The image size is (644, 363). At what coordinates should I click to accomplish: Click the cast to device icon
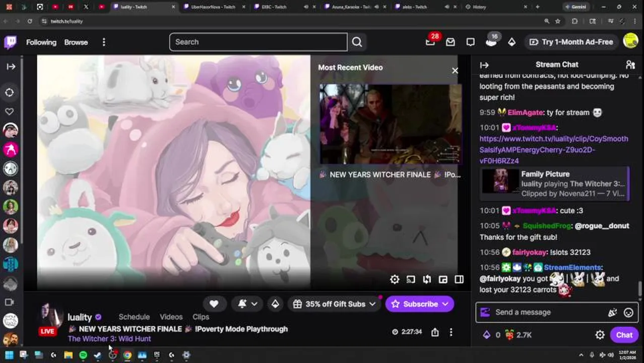pyautogui.click(x=411, y=279)
